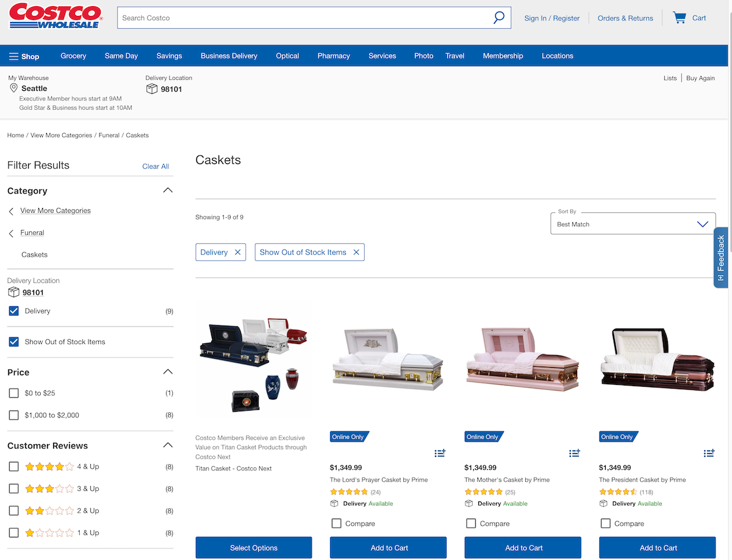Remove Show Out of Stock Items chip
This screenshot has width=732, height=560.
coord(356,253)
